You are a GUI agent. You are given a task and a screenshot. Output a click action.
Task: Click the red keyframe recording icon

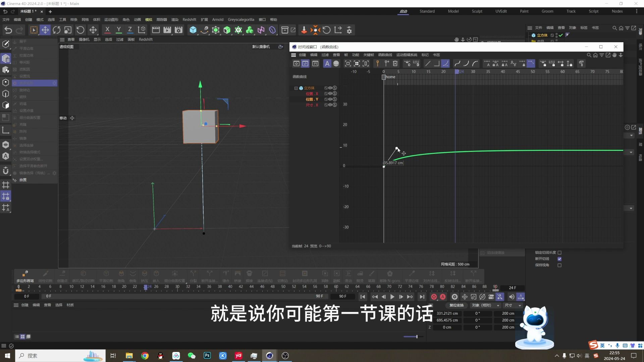coord(434,297)
